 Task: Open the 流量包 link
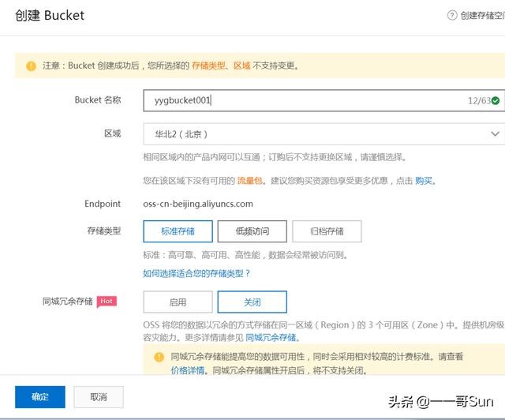[x=249, y=181]
